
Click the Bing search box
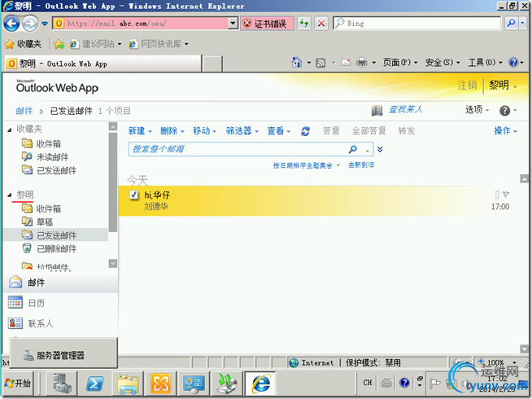(416, 23)
